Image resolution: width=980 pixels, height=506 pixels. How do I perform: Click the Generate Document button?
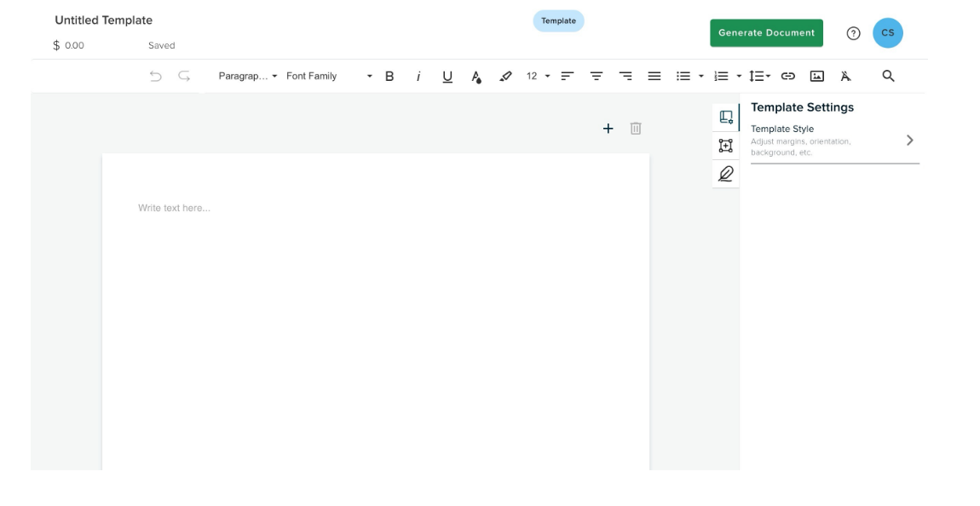(766, 33)
